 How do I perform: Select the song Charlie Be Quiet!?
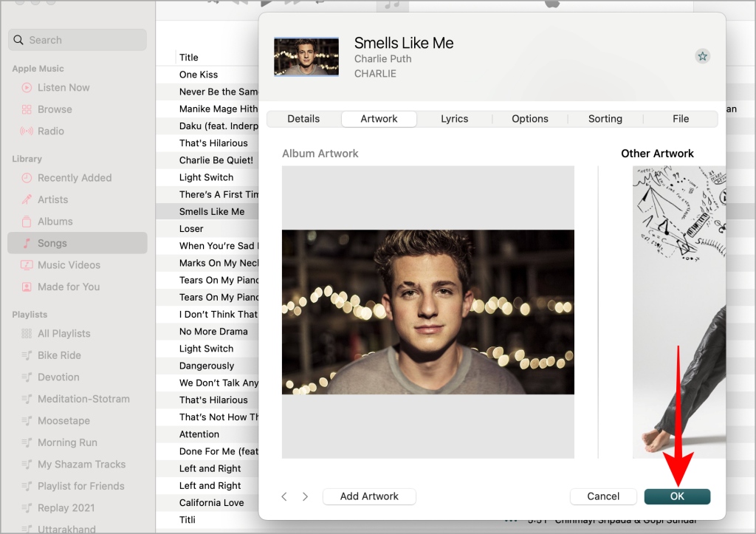(216, 160)
